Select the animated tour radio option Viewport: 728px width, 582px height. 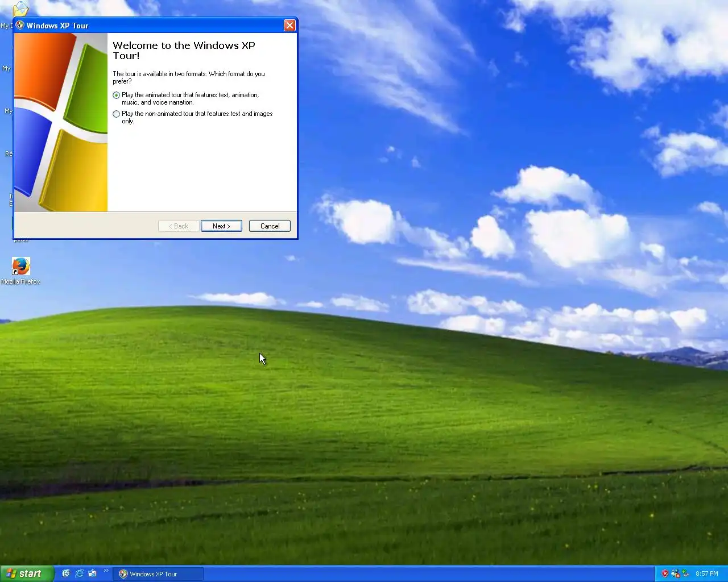(x=117, y=95)
